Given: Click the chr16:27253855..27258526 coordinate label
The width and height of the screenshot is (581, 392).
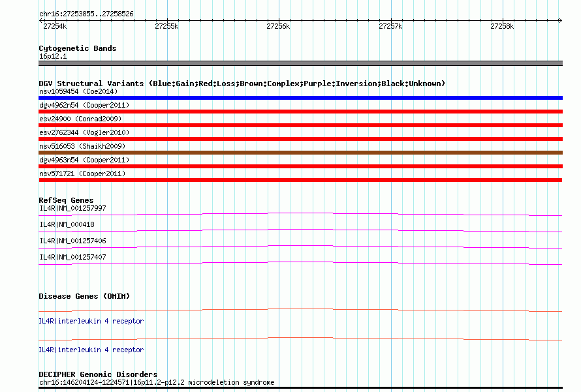Looking at the screenshot, I should tap(86, 14).
